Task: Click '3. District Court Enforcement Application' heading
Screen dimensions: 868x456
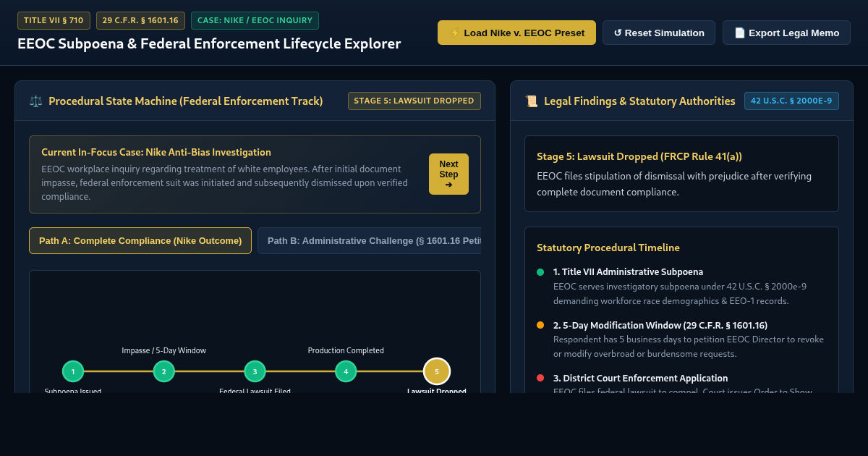Action: (641, 378)
